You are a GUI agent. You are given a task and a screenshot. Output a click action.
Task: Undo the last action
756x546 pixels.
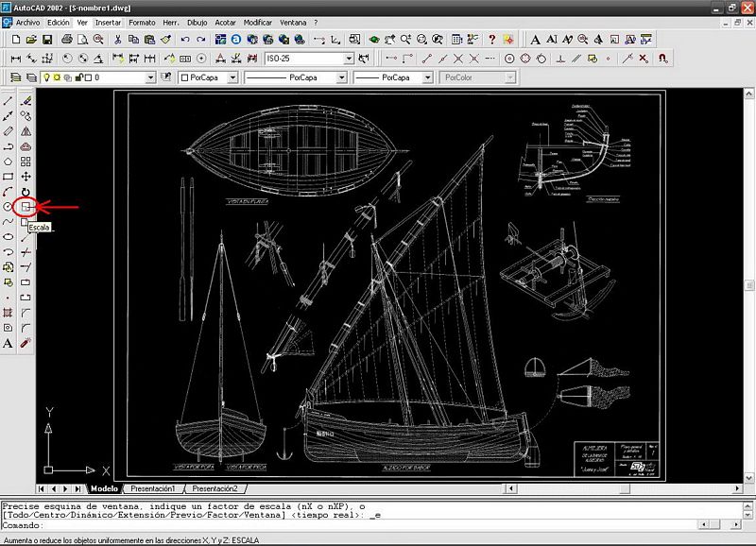[x=185, y=40]
